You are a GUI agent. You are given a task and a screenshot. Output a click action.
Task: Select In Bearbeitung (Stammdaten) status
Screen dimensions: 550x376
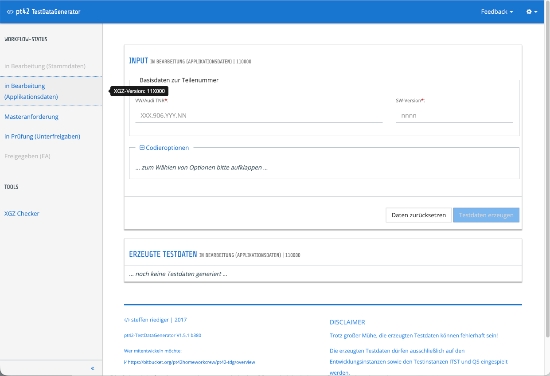click(x=45, y=66)
